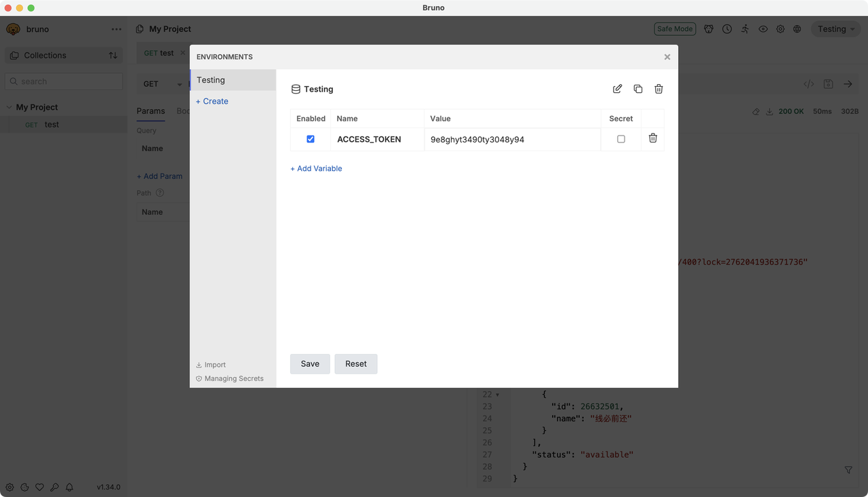Open the collection runner icon

pos(745,29)
